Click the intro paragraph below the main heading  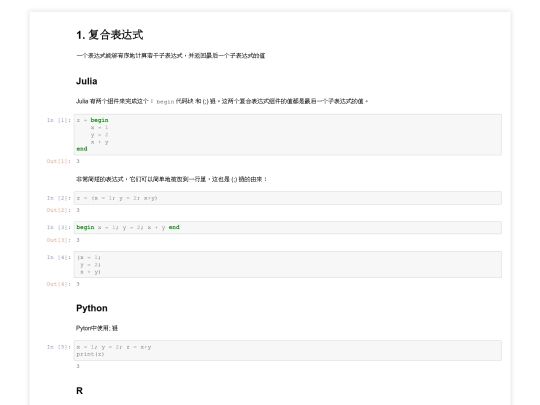(170, 55)
